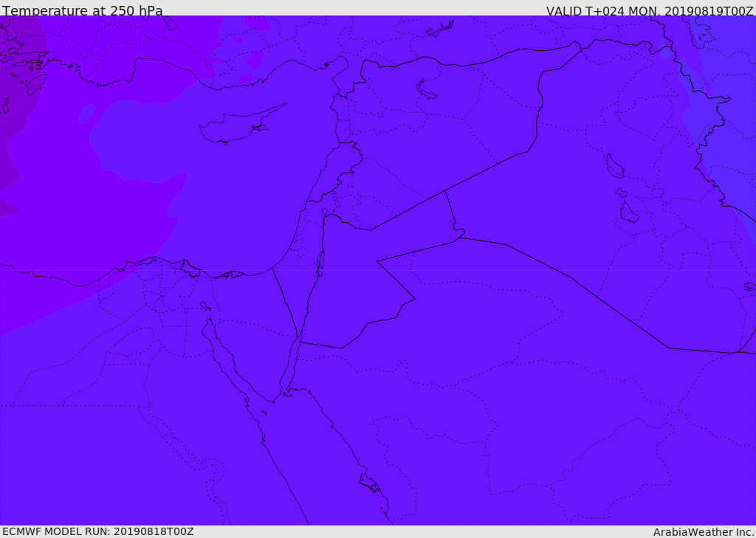
Task: Click the "ArabiaWeather Inc" credit text
Action: [x=703, y=532]
